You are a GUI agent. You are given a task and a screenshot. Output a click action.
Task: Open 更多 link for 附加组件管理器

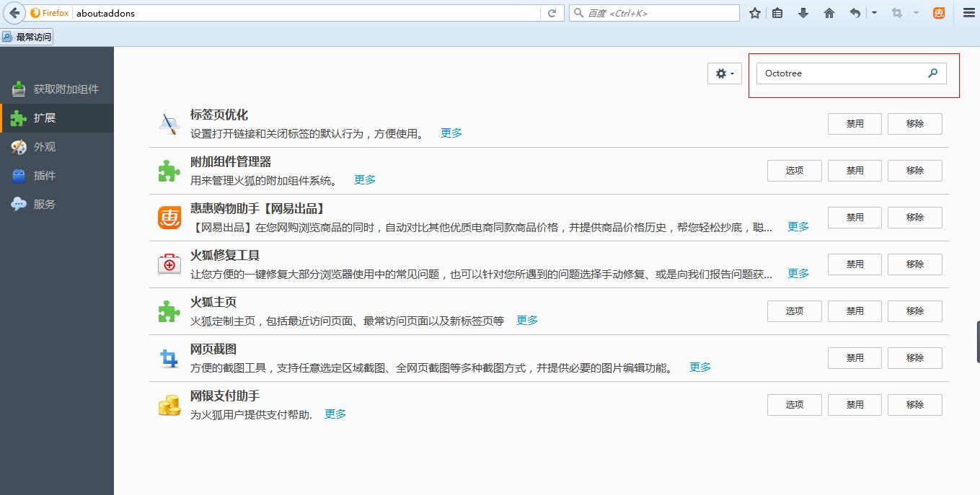(365, 180)
